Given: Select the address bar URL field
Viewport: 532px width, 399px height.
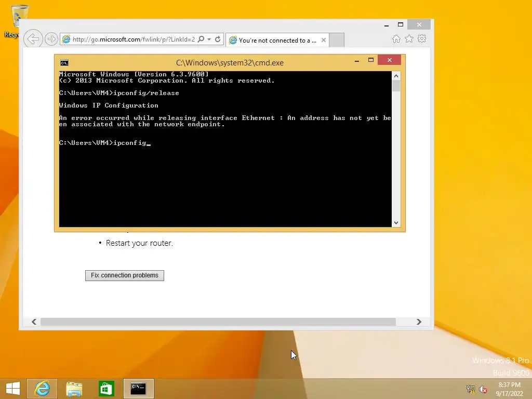Looking at the screenshot, I should click(x=134, y=39).
